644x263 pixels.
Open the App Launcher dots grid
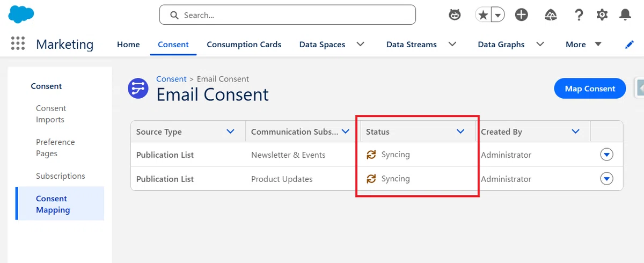(18, 43)
